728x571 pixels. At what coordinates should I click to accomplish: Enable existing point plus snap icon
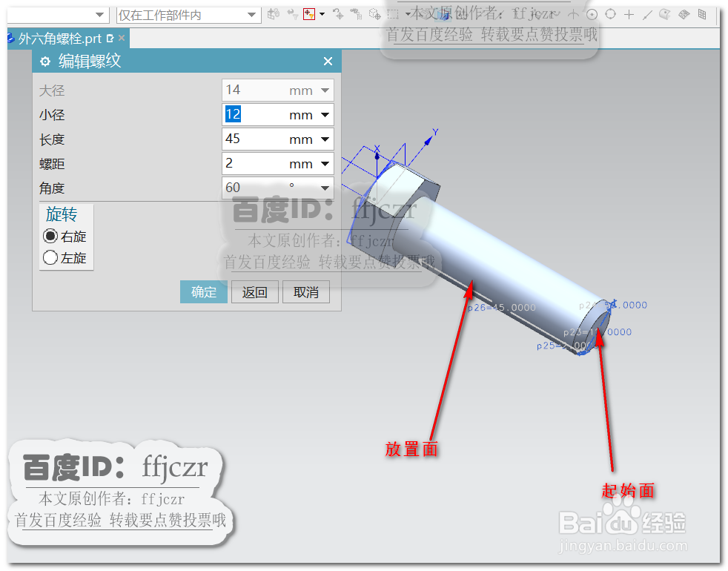click(629, 14)
